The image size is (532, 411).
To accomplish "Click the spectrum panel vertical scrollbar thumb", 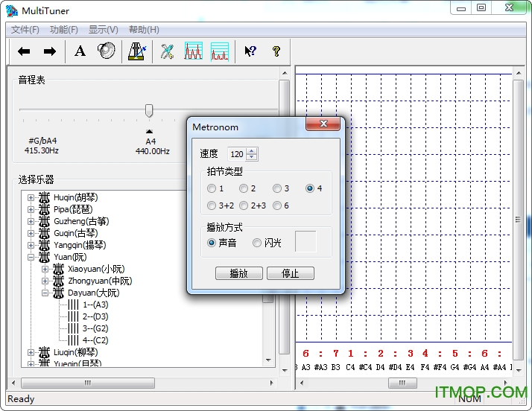I will [518, 220].
